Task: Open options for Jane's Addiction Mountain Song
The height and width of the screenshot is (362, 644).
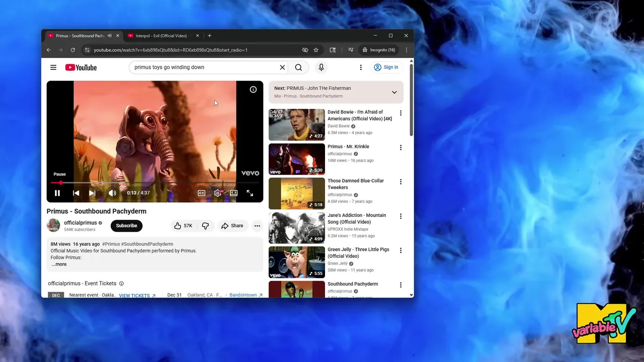Action: pos(401,216)
